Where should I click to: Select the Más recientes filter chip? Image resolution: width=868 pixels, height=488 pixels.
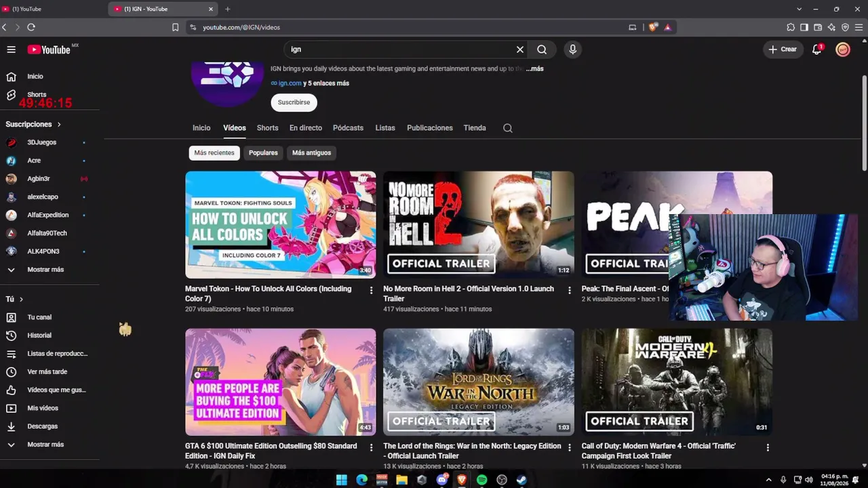point(214,152)
